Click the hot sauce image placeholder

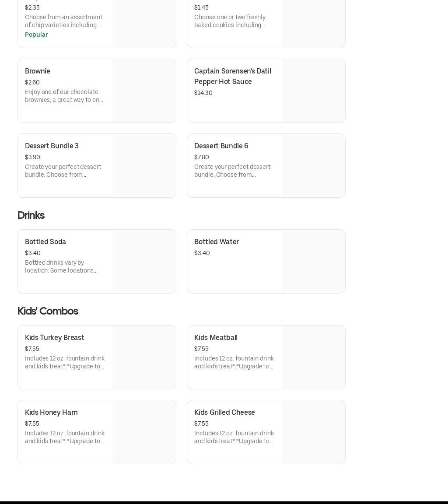click(313, 91)
